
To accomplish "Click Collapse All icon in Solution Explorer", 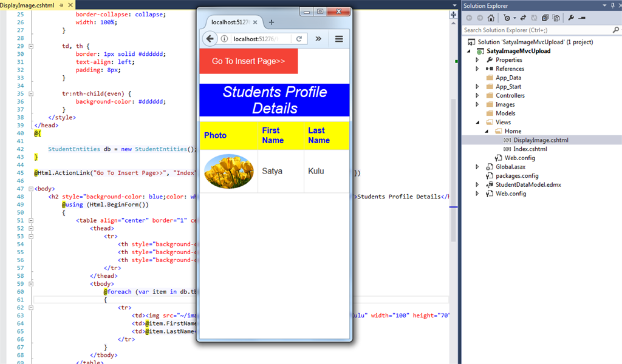I will [544, 18].
